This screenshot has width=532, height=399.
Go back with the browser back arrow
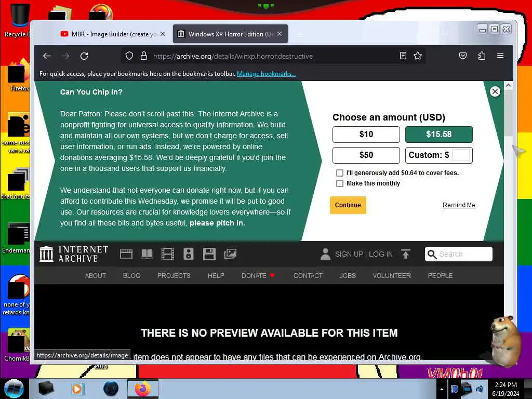47,56
